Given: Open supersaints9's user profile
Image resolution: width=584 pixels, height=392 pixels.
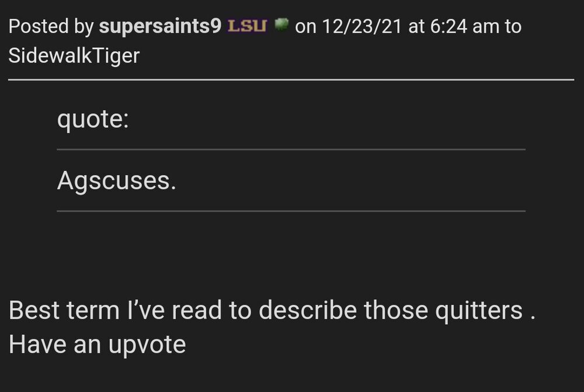Looking at the screenshot, I should pyautogui.click(x=160, y=27).
